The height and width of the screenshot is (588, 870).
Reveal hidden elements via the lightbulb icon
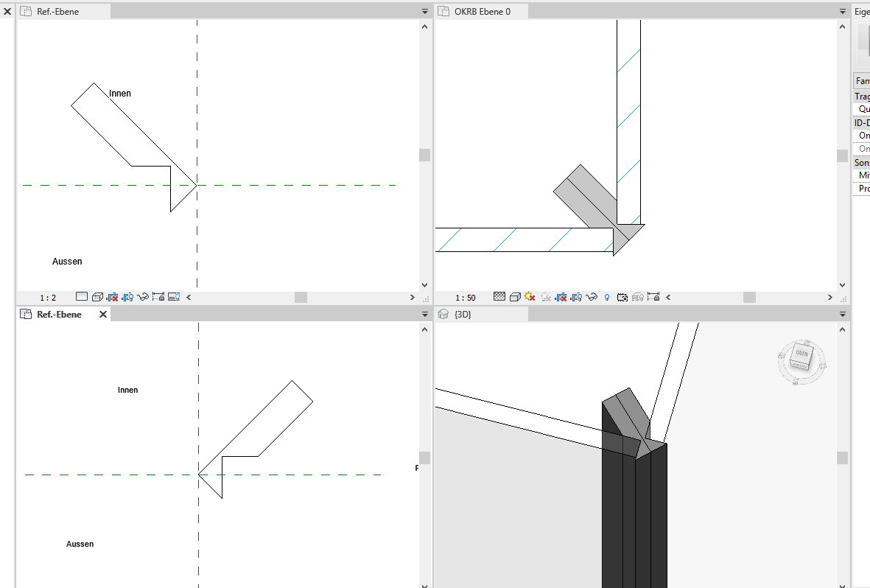(x=606, y=297)
